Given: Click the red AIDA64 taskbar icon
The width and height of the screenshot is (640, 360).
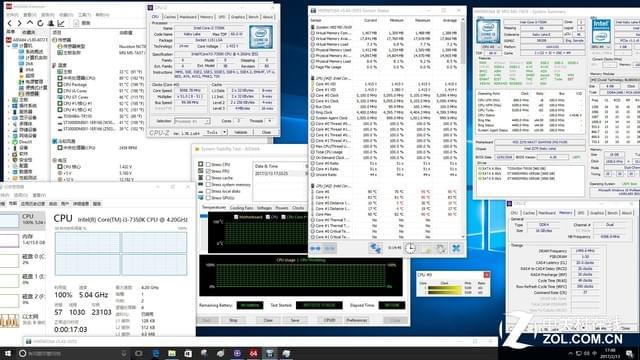Looking at the screenshot, I should [x=253, y=353].
